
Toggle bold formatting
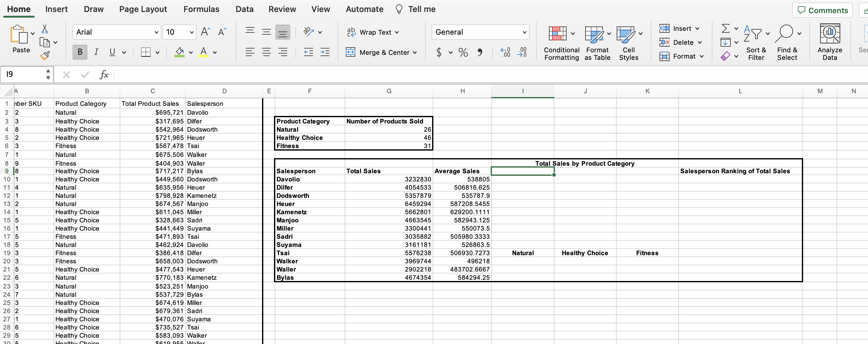(80, 52)
